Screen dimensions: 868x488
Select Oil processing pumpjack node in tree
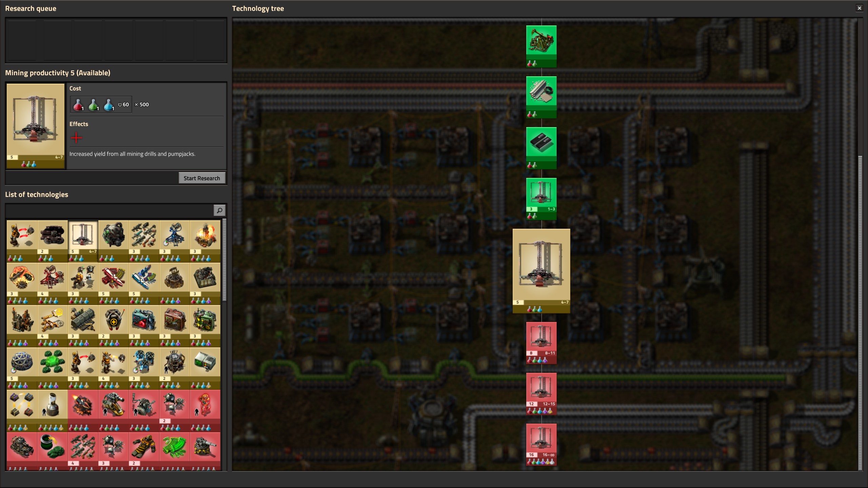(541, 46)
